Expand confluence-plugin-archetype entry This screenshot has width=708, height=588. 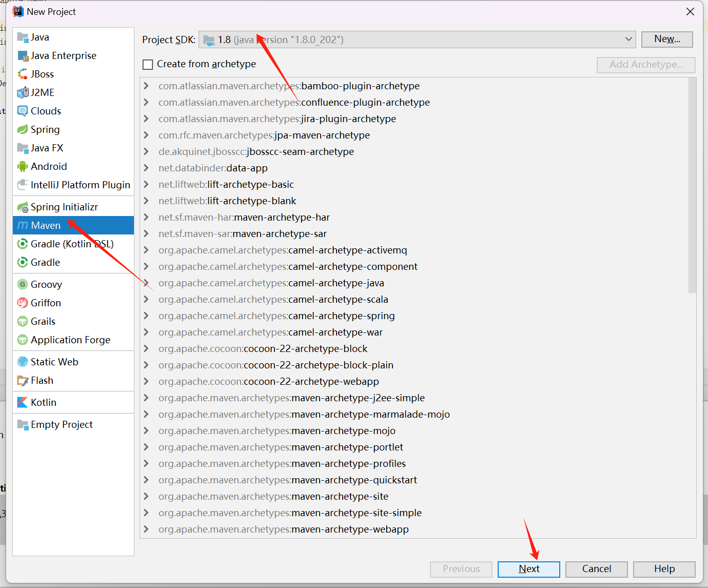click(x=146, y=102)
